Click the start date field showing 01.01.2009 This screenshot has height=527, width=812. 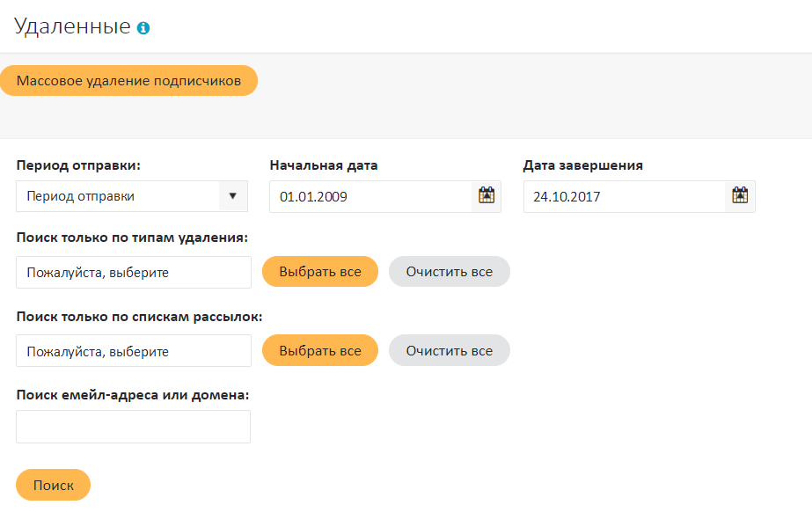(369, 196)
